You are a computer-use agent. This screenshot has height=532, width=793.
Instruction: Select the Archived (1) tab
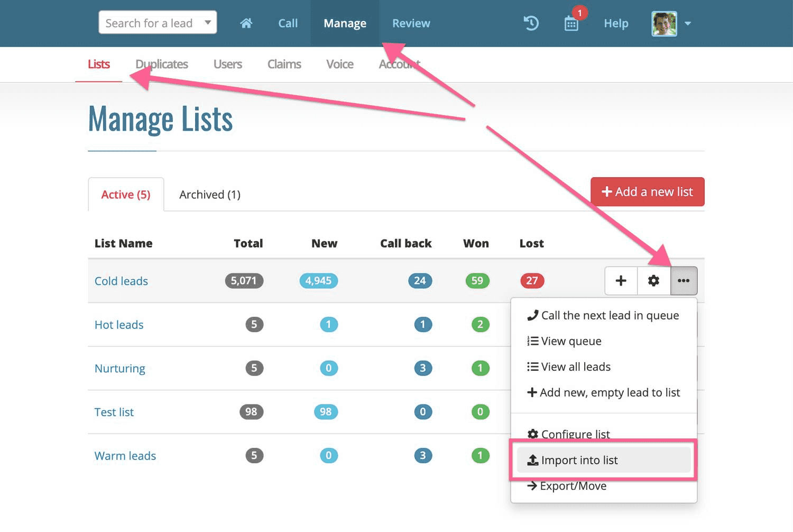(210, 195)
